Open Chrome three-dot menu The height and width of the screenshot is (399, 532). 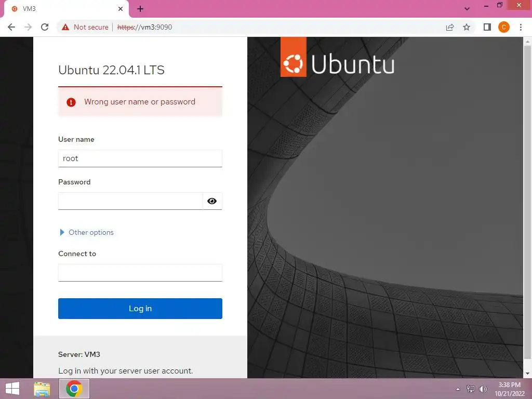[521, 27]
